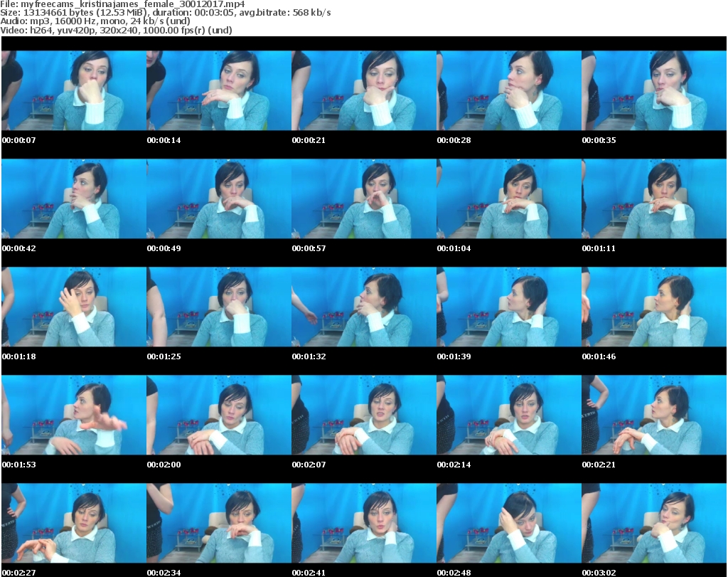
Task: Select the thumbnail frame at 00:01:11
Action: 654,198
